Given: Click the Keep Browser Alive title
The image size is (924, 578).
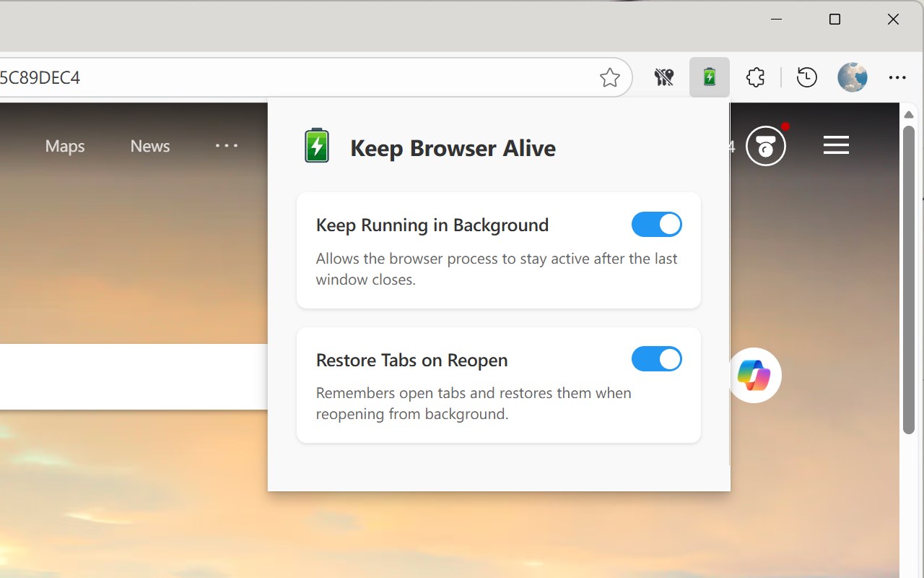Looking at the screenshot, I should pos(453,148).
